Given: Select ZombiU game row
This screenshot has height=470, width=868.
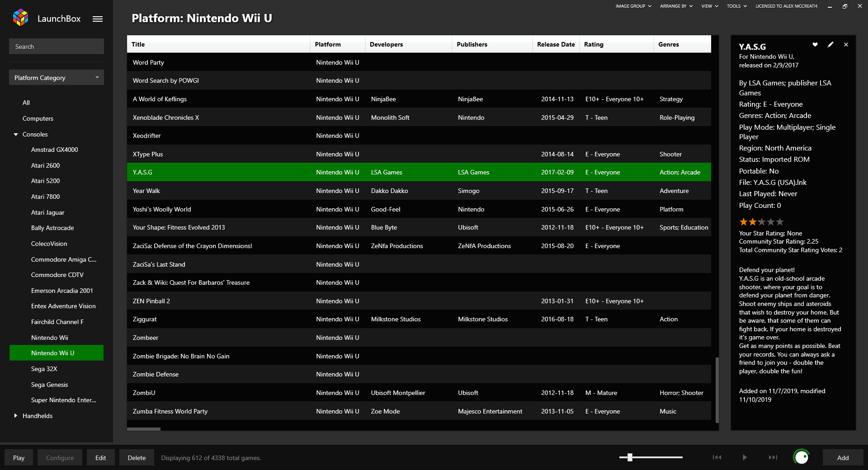Looking at the screenshot, I should pyautogui.click(x=419, y=393).
